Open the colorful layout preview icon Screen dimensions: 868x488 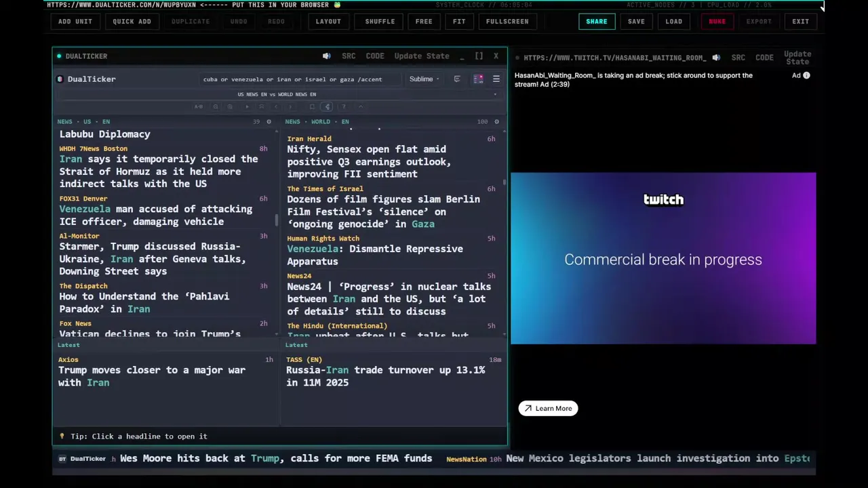click(478, 79)
